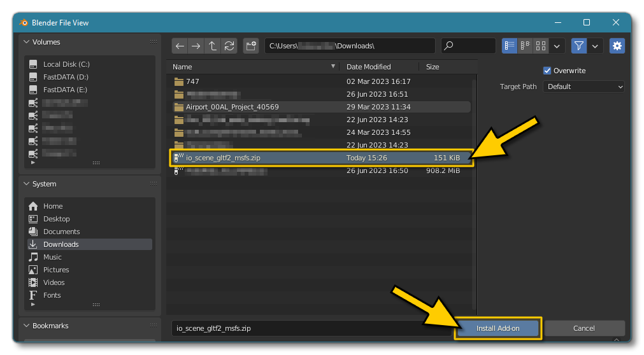Click the file name input field
The width and height of the screenshot is (644, 355).
(x=311, y=328)
